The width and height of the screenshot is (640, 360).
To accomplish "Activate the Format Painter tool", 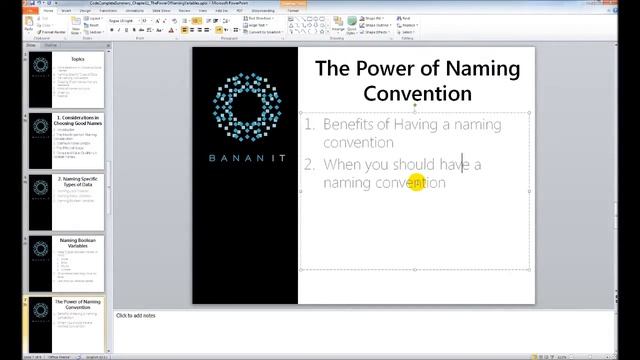I will click(x=51, y=32).
